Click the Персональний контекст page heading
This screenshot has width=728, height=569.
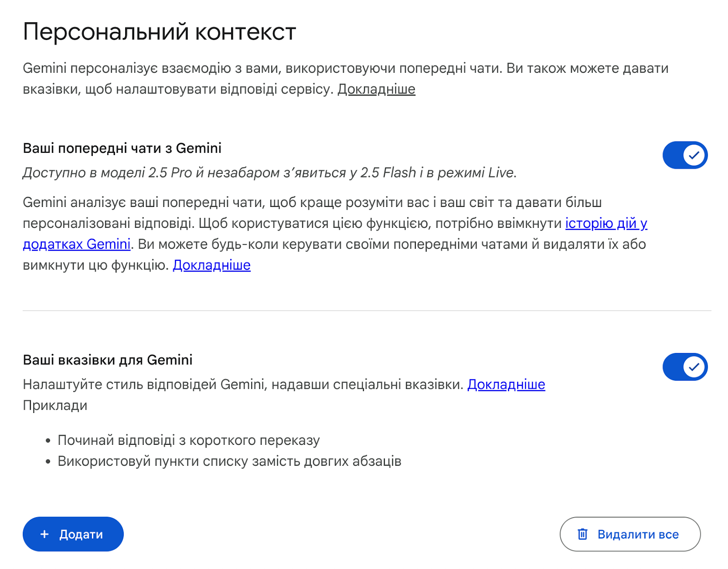click(x=159, y=32)
